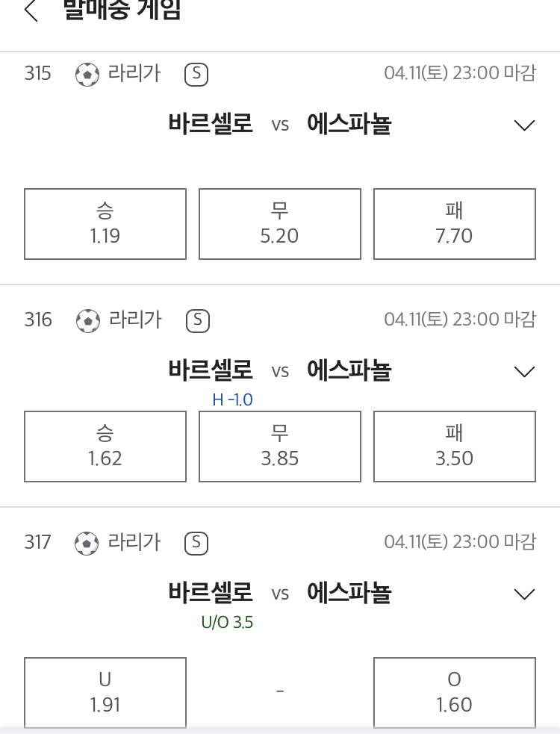Expand game 315 details chevron
Viewport: 560px width, 734px height.
(524, 125)
